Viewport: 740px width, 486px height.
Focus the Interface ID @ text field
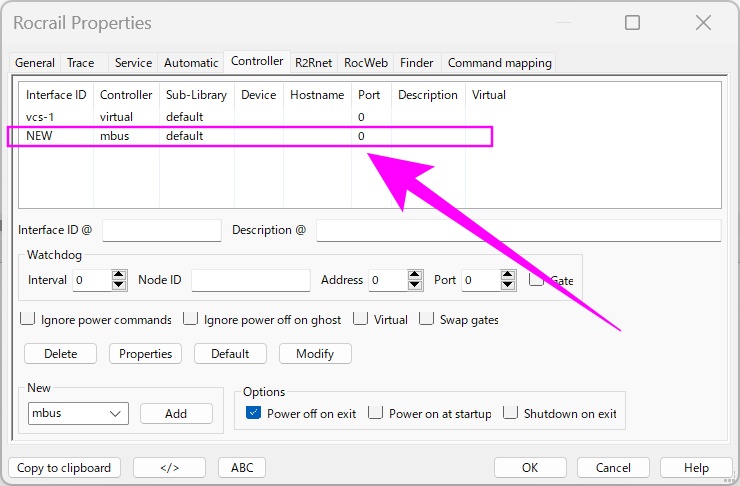162,230
